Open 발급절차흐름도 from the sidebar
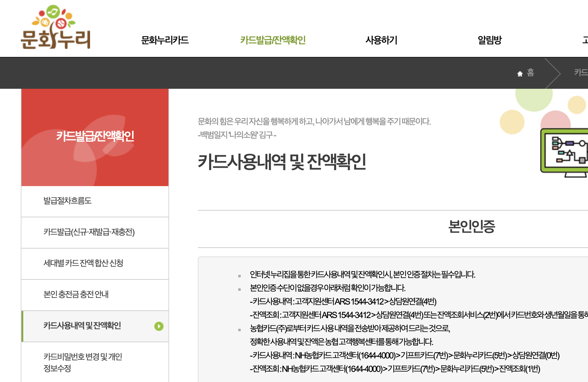This screenshot has width=588, height=382. pos(68,201)
